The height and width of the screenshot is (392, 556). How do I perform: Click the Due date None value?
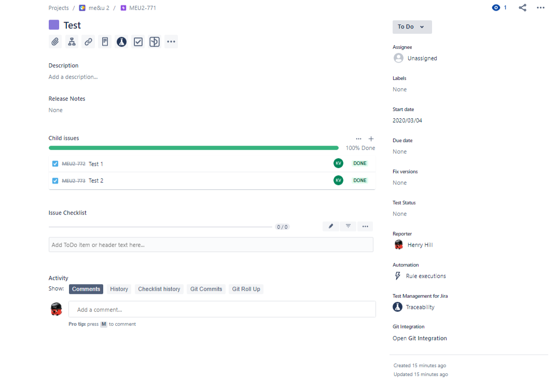399,152
